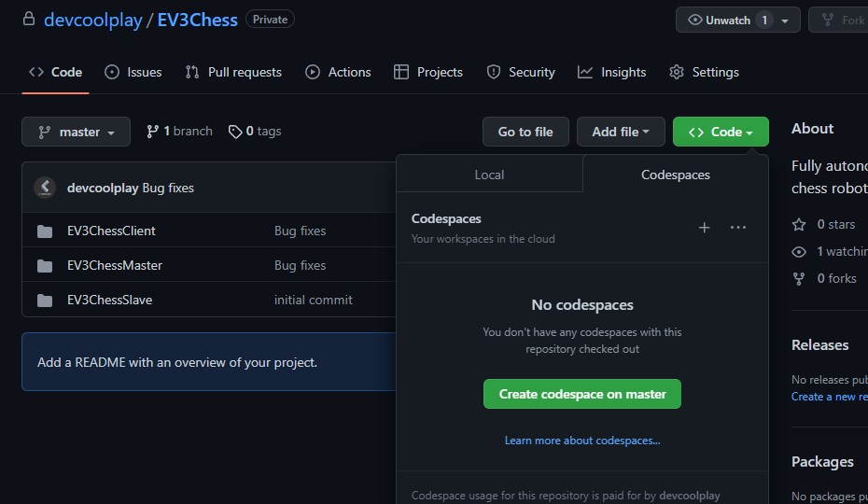Open the EV3ChessMaster folder

coord(115,265)
